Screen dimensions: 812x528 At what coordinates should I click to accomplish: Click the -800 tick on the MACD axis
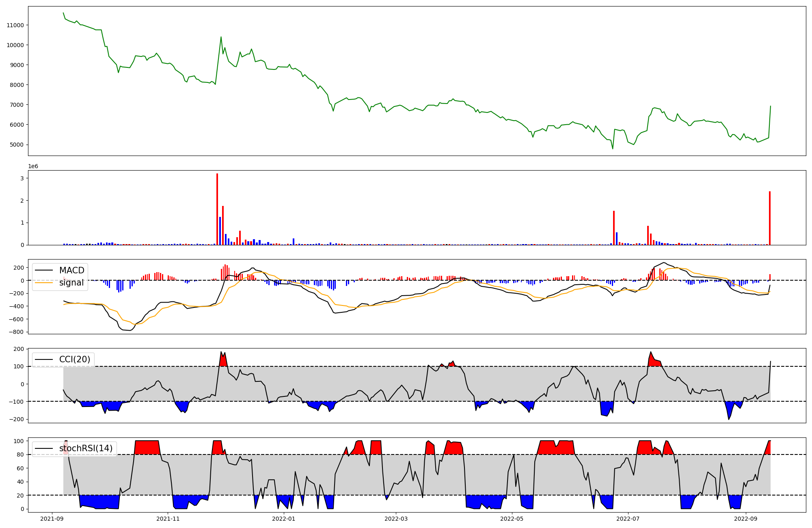[16, 332]
